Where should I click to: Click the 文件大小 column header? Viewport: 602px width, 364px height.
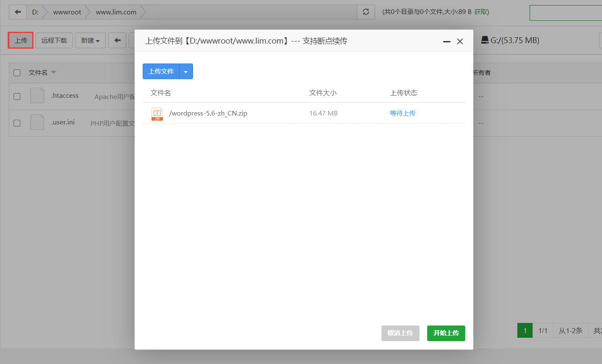click(323, 93)
